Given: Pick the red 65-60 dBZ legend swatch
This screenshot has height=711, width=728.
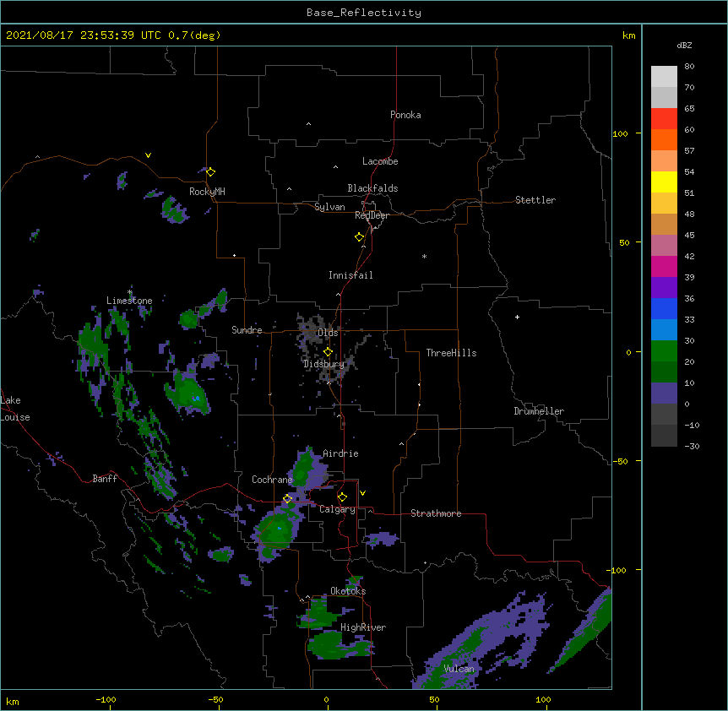Looking at the screenshot, I should point(664,119).
